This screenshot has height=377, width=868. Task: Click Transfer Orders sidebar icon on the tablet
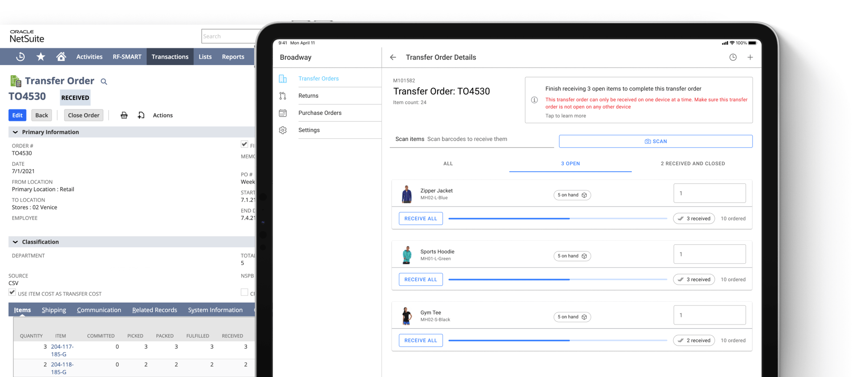coord(283,79)
